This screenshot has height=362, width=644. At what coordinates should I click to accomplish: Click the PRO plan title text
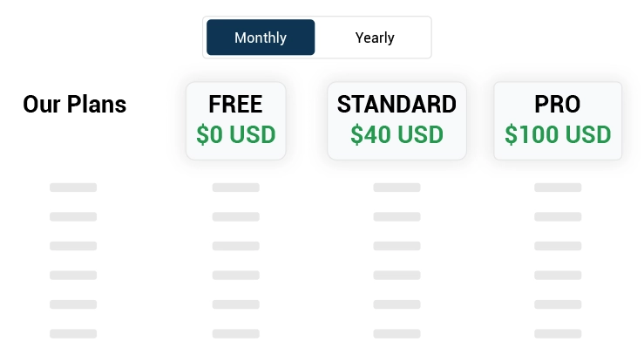(558, 105)
